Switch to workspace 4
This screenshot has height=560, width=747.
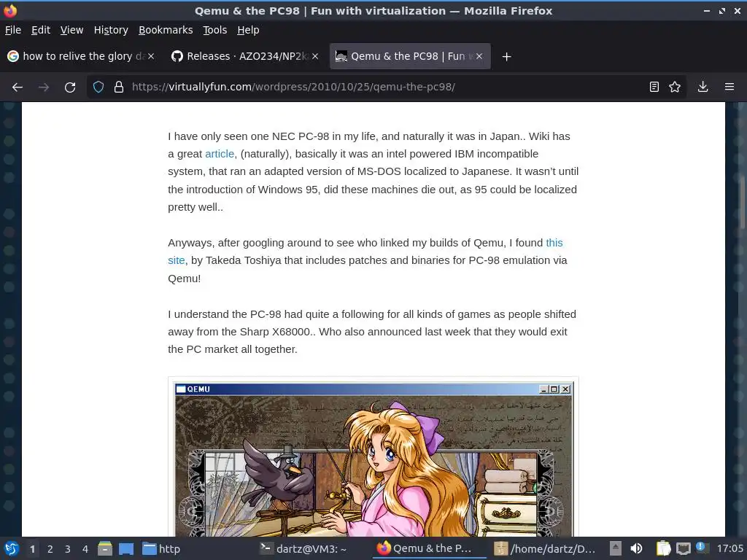[85, 549]
